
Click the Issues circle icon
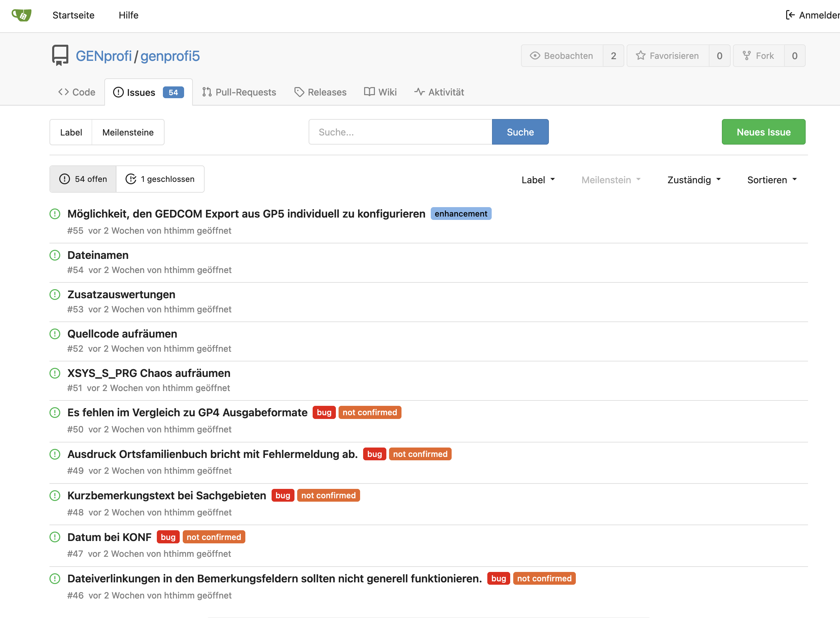[x=118, y=91]
